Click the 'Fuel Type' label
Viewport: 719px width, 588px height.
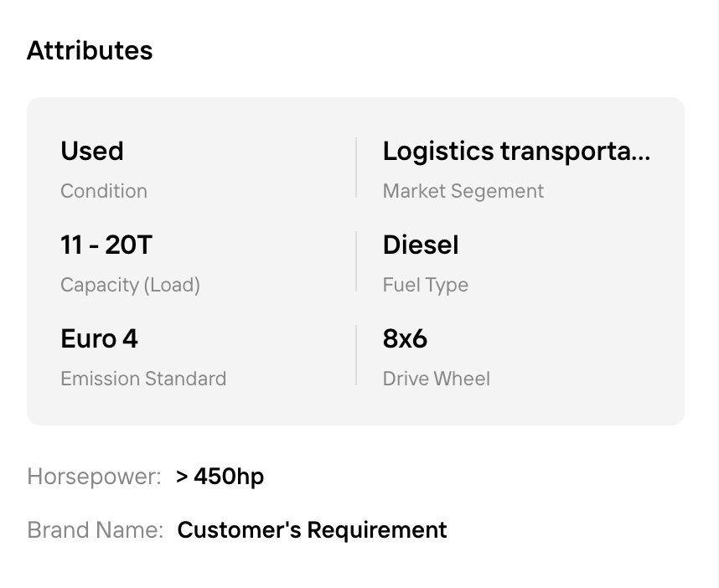(x=426, y=285)
